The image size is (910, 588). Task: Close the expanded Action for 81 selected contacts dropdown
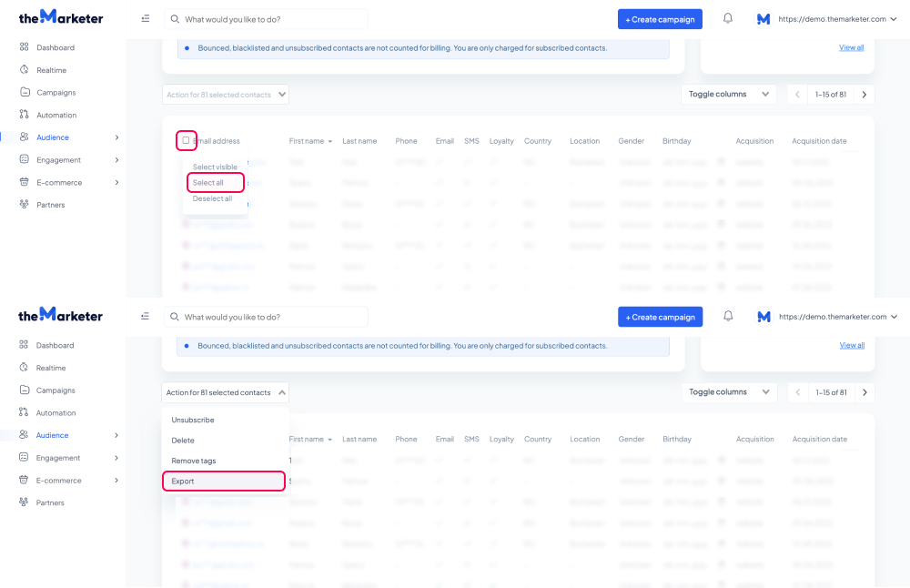(226, 392)
